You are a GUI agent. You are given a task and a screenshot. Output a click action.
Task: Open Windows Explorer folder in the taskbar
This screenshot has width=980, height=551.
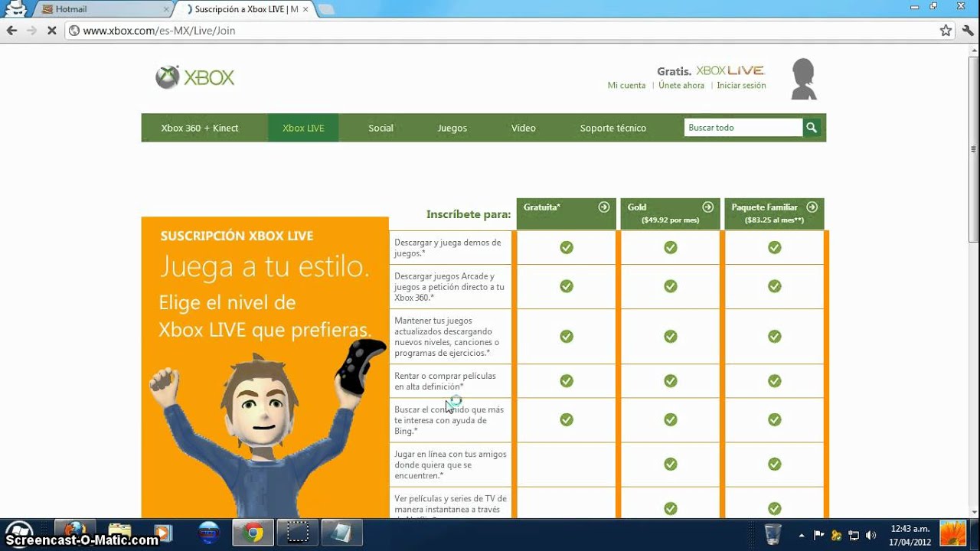pyautogui.click(x=119, y=533)
